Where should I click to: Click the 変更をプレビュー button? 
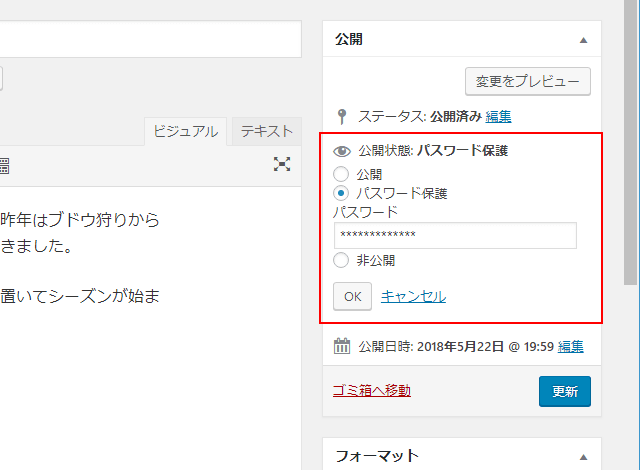(528, 82)
